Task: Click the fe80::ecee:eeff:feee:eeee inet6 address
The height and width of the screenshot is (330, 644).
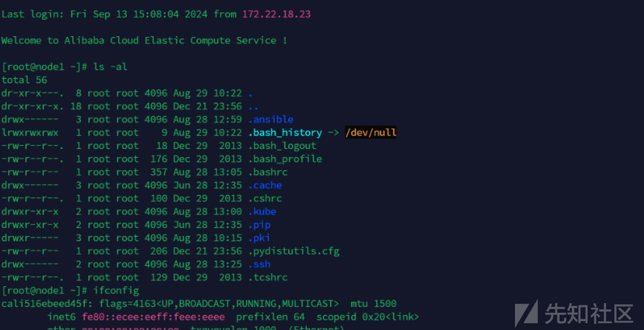Action: (153, 317)
